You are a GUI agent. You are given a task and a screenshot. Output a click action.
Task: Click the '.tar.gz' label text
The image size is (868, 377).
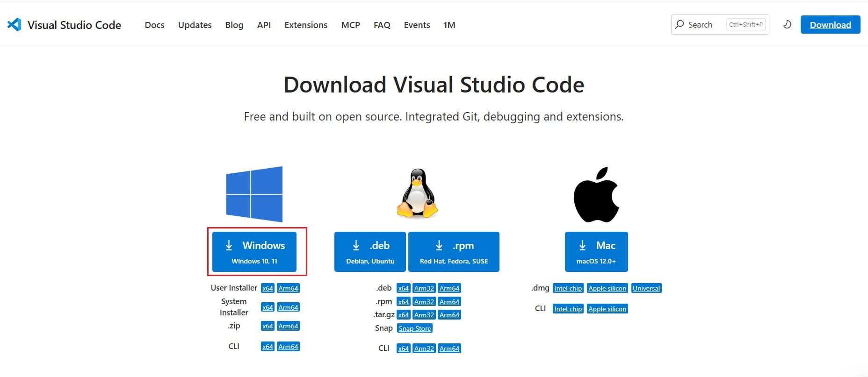click(x=384, y=314)
